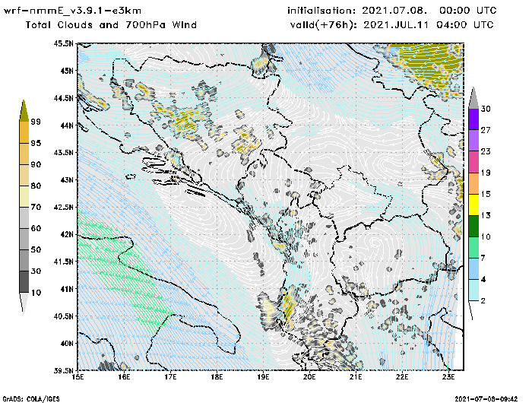Select the '95' value on cloud legend
Viewport: 532px width, 403px height.
[x=36, y=143]
